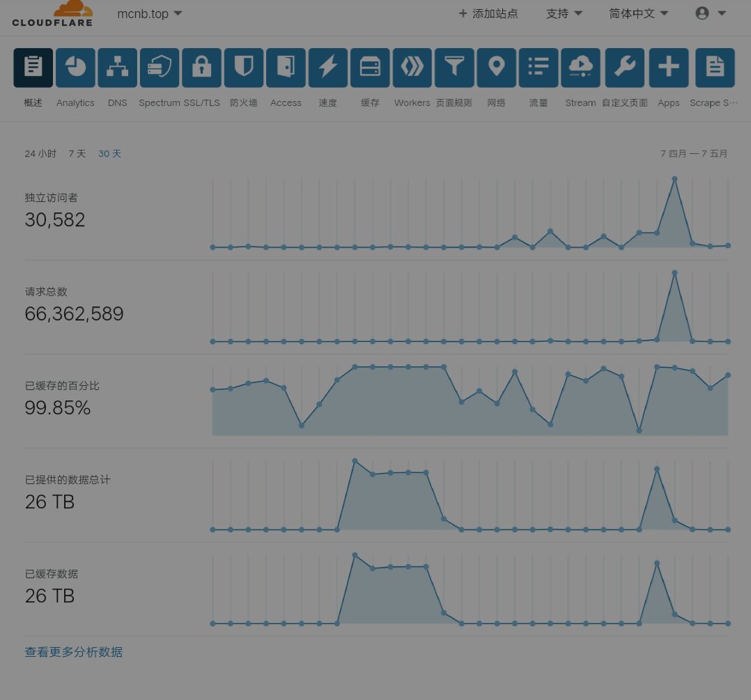
Task: Open the Traffic (流量) list icon
Action: click(539, 68)
